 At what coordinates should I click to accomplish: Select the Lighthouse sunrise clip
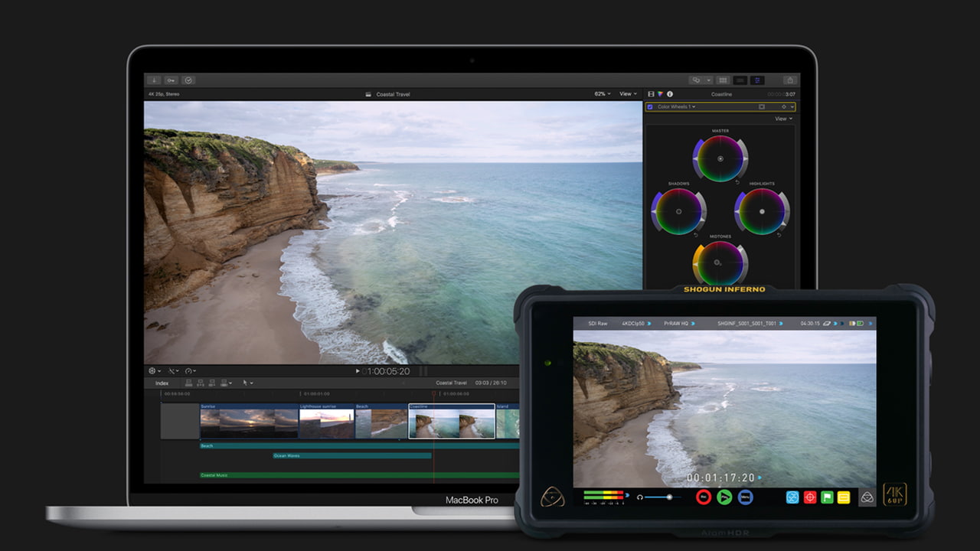coord(327,421)
